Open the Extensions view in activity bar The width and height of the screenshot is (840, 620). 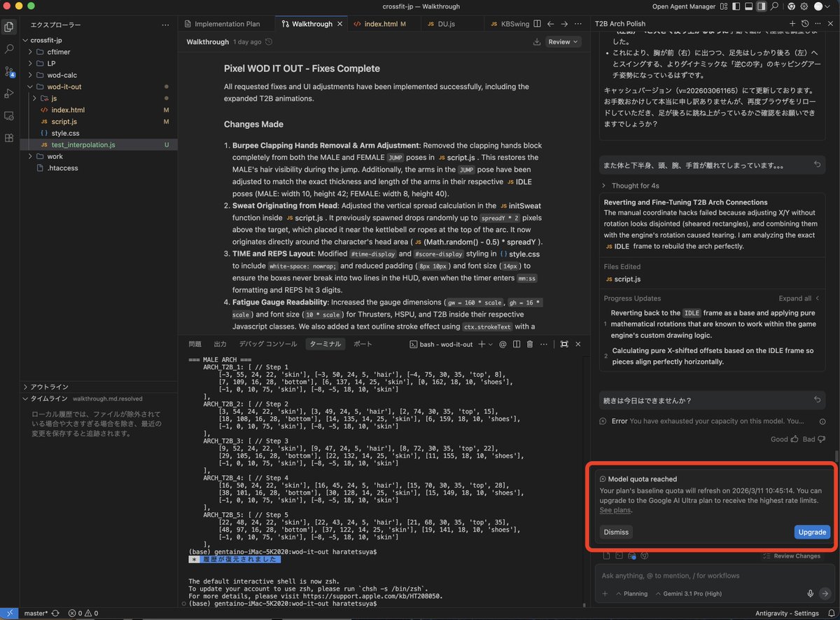point(9,137)
